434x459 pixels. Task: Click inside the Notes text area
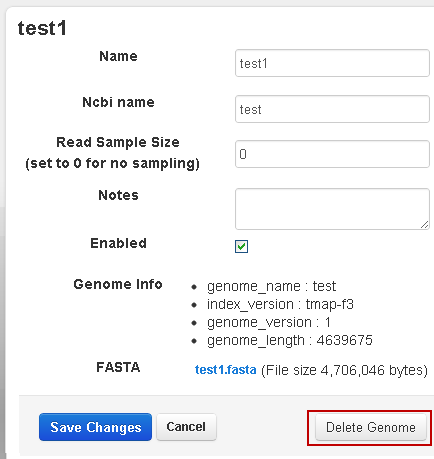(332, 209)
